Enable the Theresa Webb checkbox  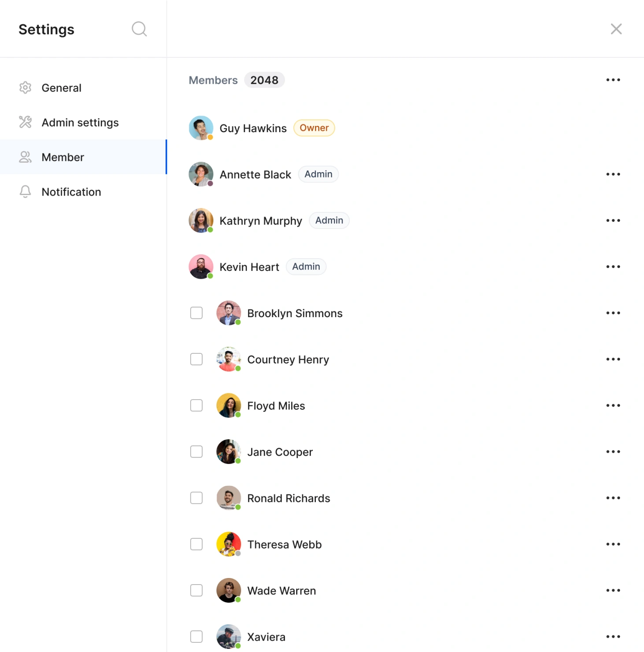click(x=196, y=545)
